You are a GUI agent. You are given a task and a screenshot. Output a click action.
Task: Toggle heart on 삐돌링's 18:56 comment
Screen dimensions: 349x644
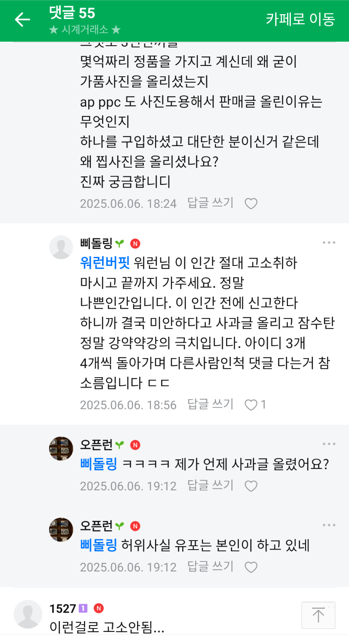point(251,405)
